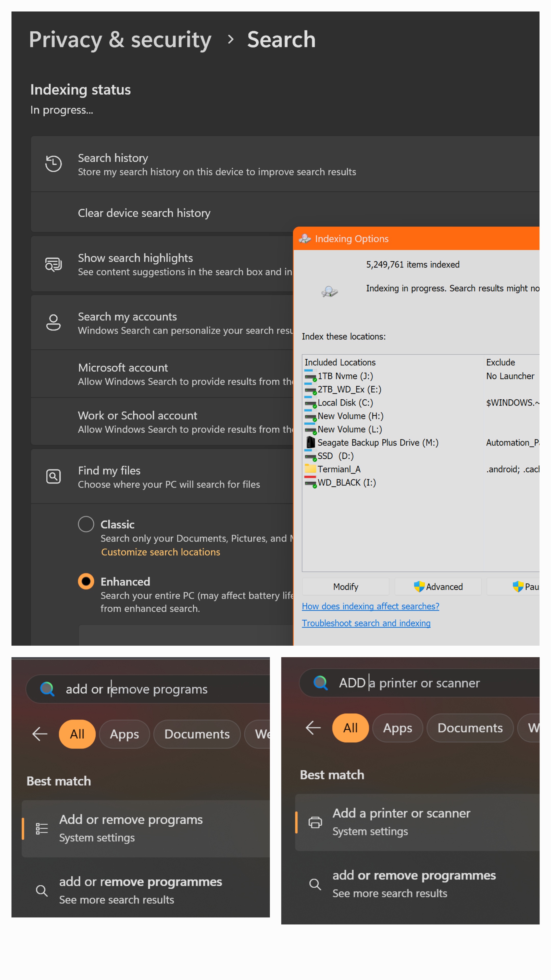Click the 'Included Locations' column header
Image resolution: width=551 pixels, height=980 pixels.
340,362
